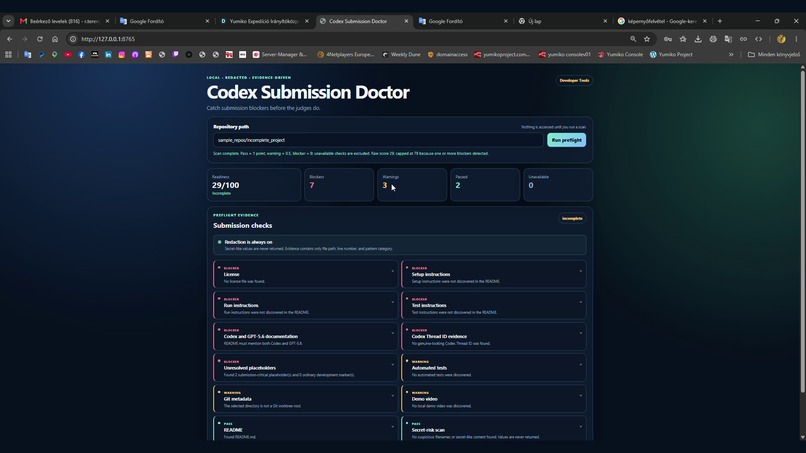This screenshot has height=453, width=806.
Task: Click the Blockers count 7
Action: 312,185
